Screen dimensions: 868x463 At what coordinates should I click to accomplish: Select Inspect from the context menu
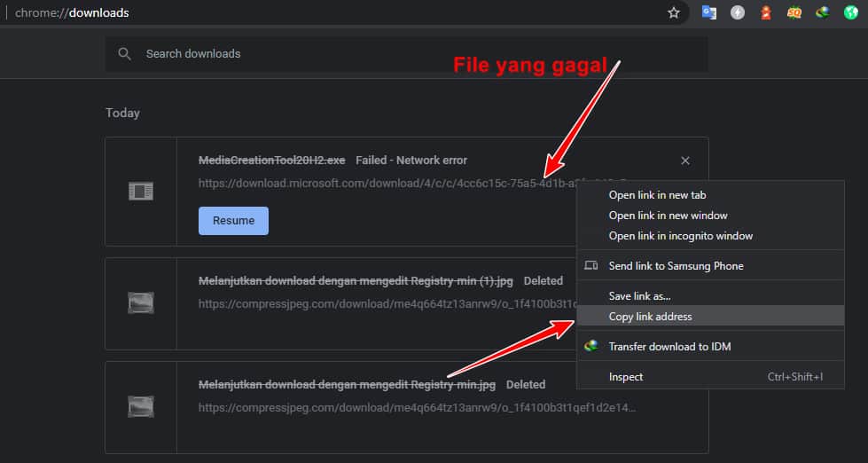[710, 377]
